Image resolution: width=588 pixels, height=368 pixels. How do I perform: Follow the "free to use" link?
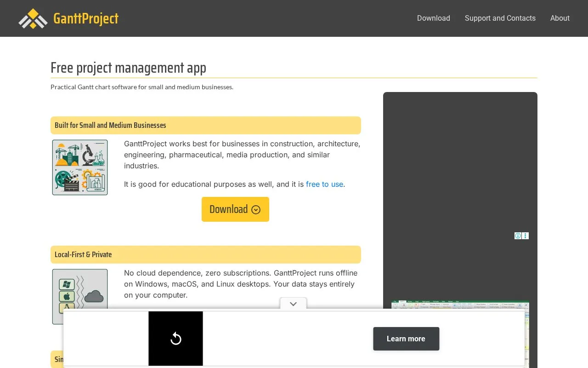[324, 184]
